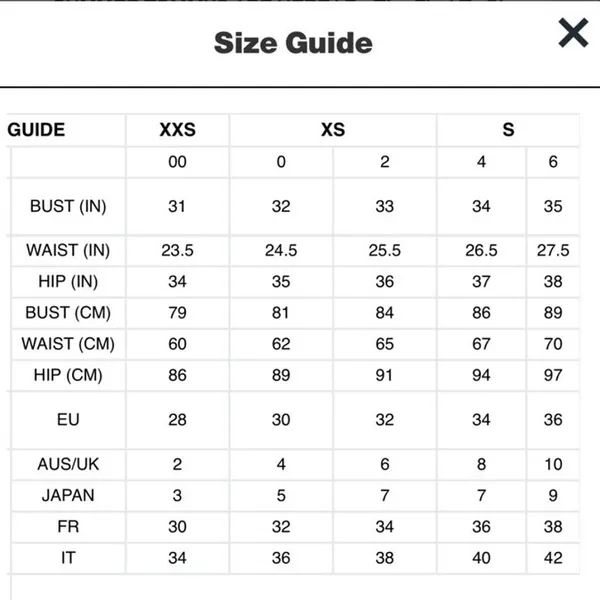Click the Size Guide title
600x600 pixels.
click(x=293, y=43)
